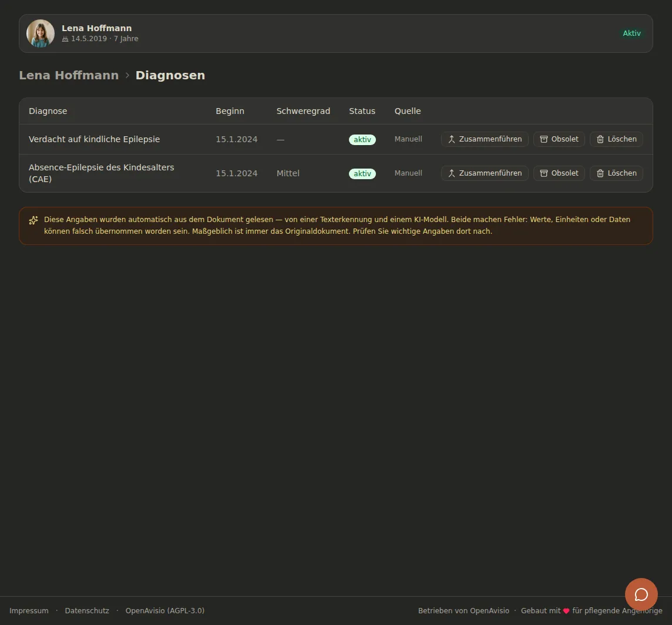
Task: Click the Status column header
Action: [x=362, y=111]
